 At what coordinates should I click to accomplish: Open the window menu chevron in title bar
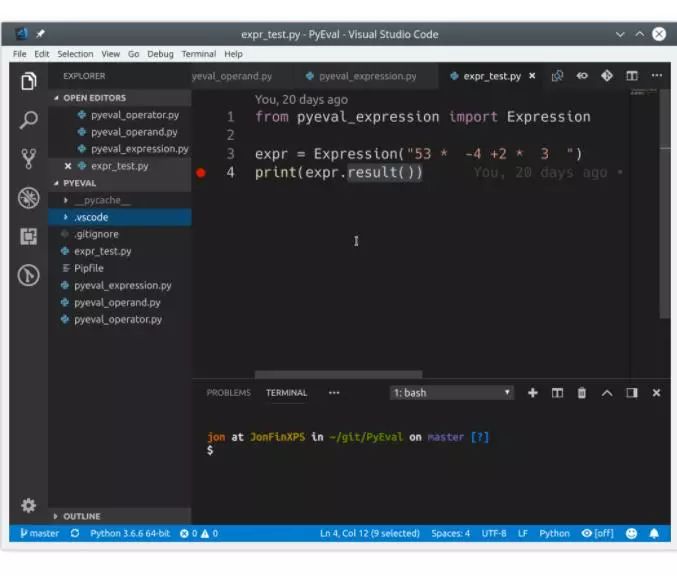[x=620, y=34]
